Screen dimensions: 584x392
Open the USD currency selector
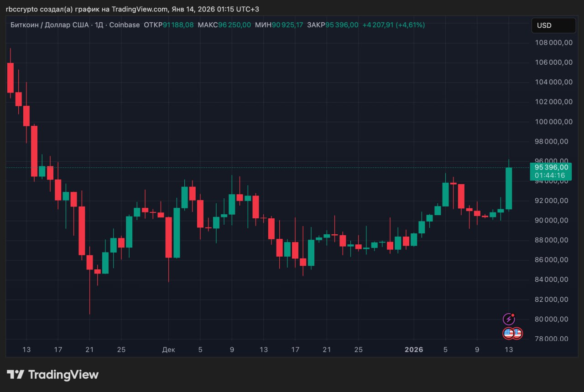[553, 26]
